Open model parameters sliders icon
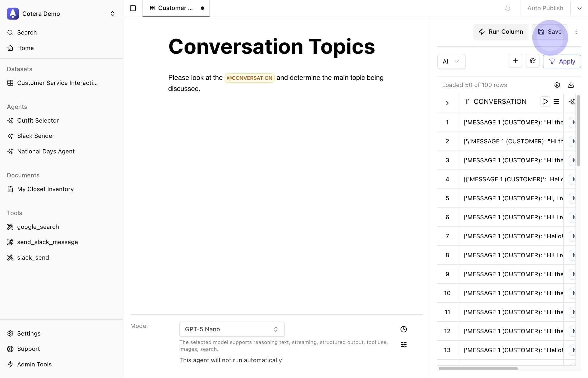 [403, 345]
